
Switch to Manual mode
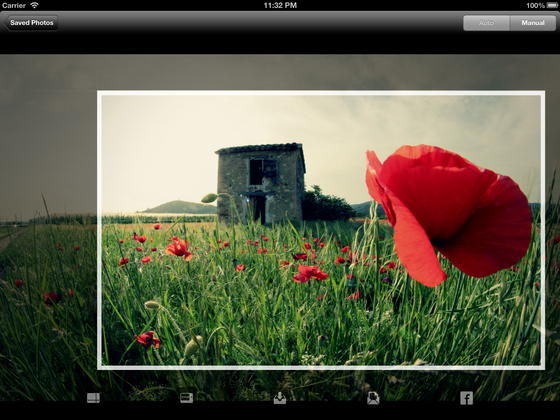533,23
